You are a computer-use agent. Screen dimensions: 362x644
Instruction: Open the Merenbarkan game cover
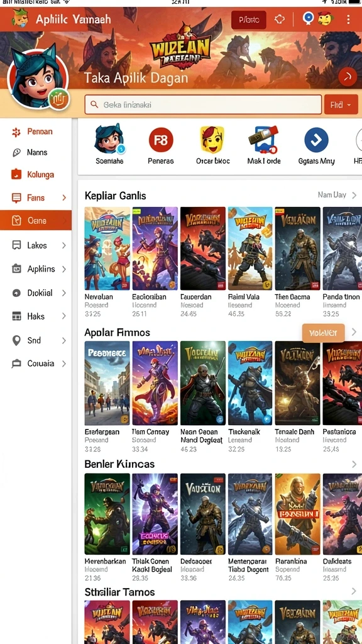click(107, 514)
